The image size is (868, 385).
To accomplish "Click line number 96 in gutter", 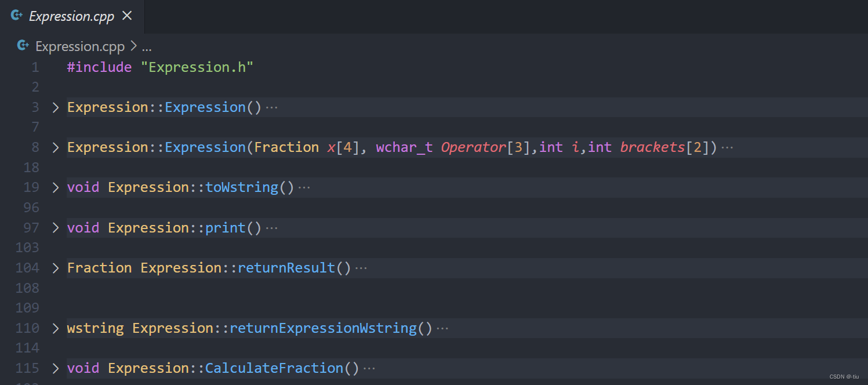I will [31, 208].
